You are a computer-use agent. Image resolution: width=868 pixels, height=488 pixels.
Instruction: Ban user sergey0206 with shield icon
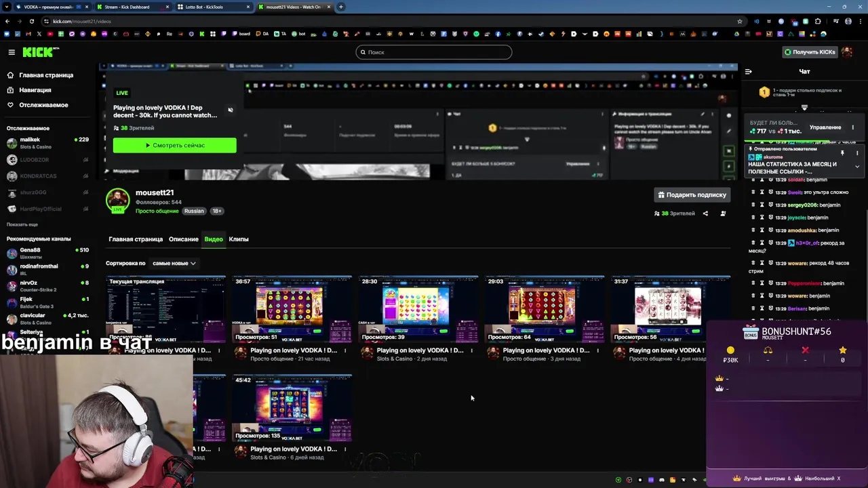[770, 205]
